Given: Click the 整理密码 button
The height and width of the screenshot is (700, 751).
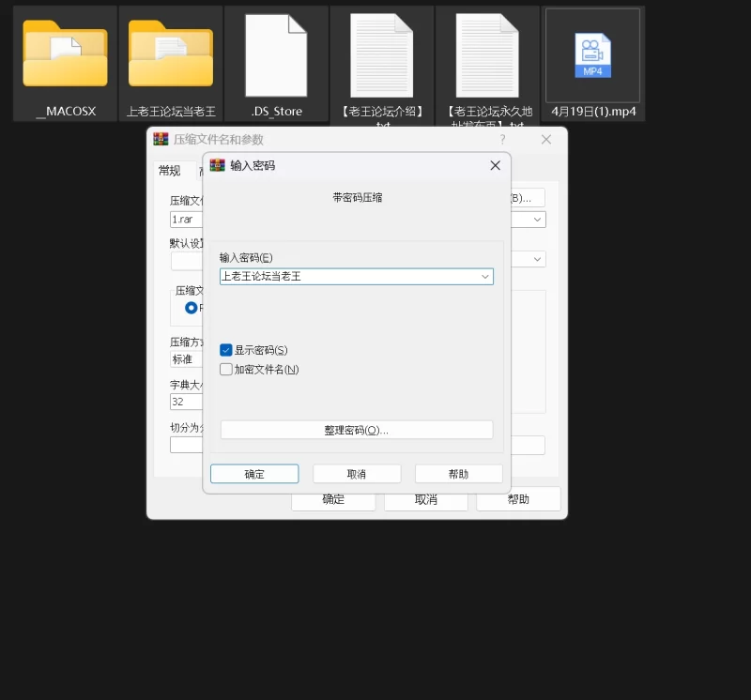Looking at the screenshot, I should 356,430.
